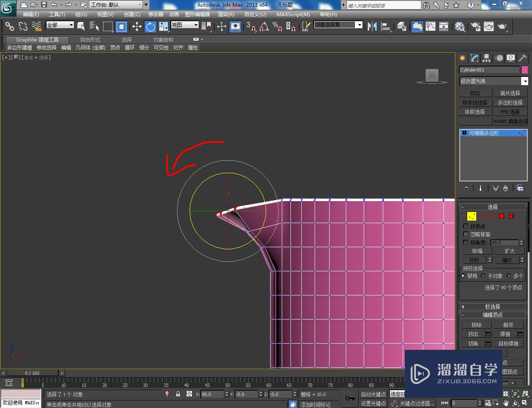532x408 pixels.
Task: Click the Undo arrow in title bar
Action: tap(54, 5)
